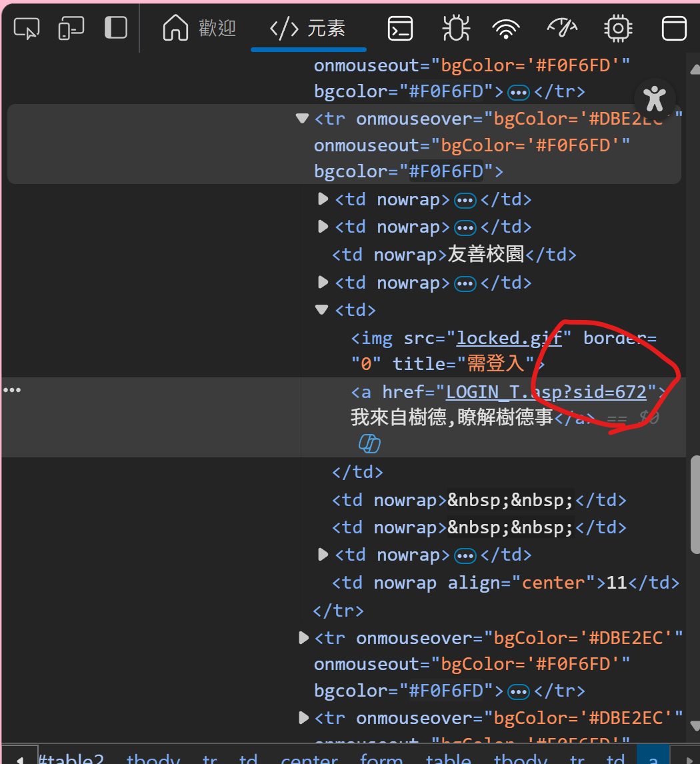Toggle device emulation mode
The image size is (700, 764).
click(71, 28)
